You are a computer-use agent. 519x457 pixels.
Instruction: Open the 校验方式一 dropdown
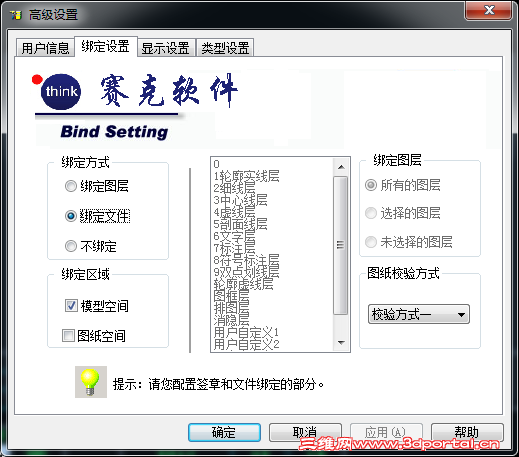tap(419, 314)
